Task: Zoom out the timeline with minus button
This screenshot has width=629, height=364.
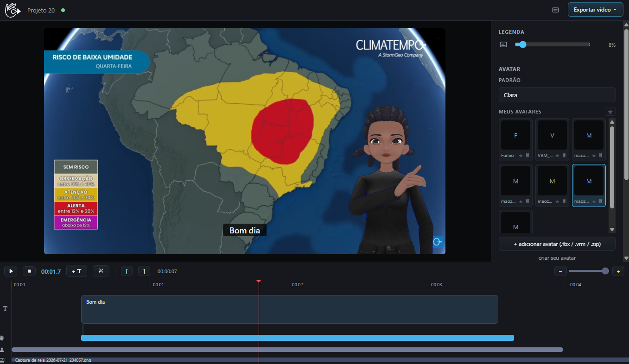Action: [x=560, y=271]
